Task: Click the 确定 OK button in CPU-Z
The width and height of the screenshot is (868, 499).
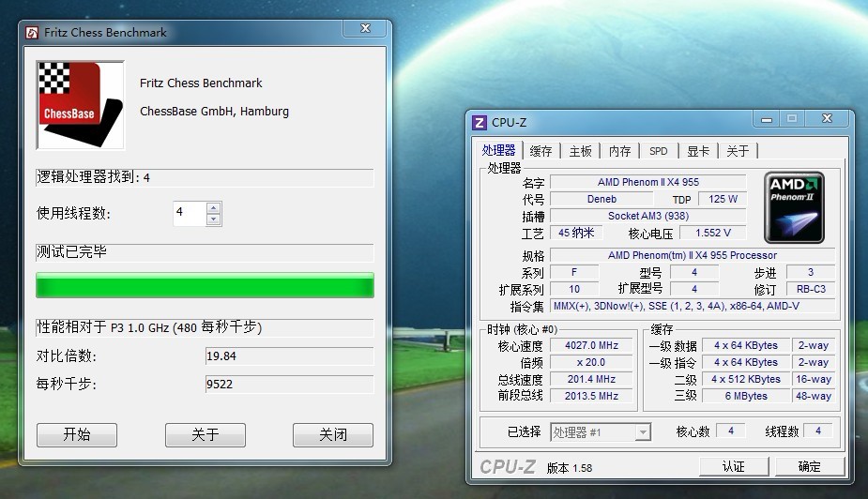Action: (x=809, y=466)
